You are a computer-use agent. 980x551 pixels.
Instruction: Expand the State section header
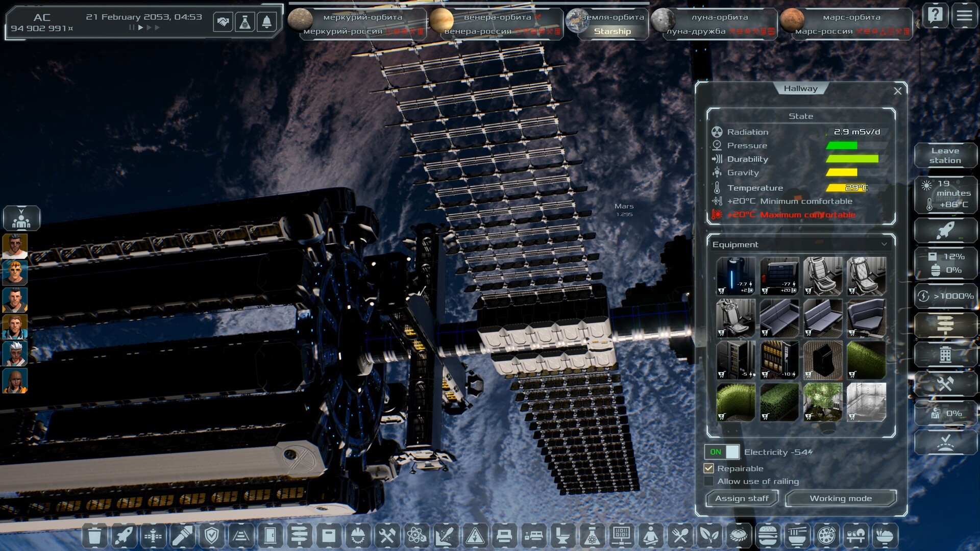point(801,116)
